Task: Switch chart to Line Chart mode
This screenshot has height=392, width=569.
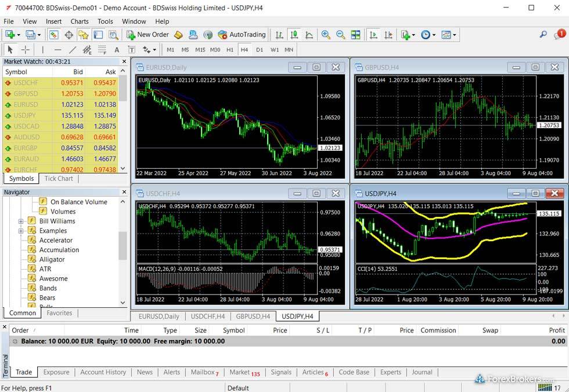Action: 309,35
